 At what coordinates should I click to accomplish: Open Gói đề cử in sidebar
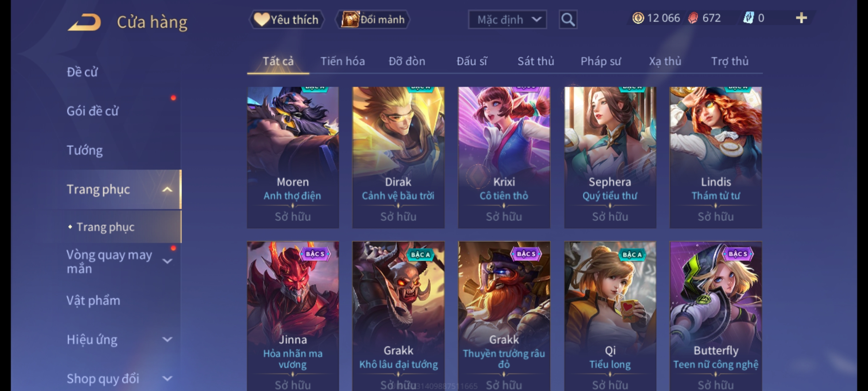(x=93, y=111)
